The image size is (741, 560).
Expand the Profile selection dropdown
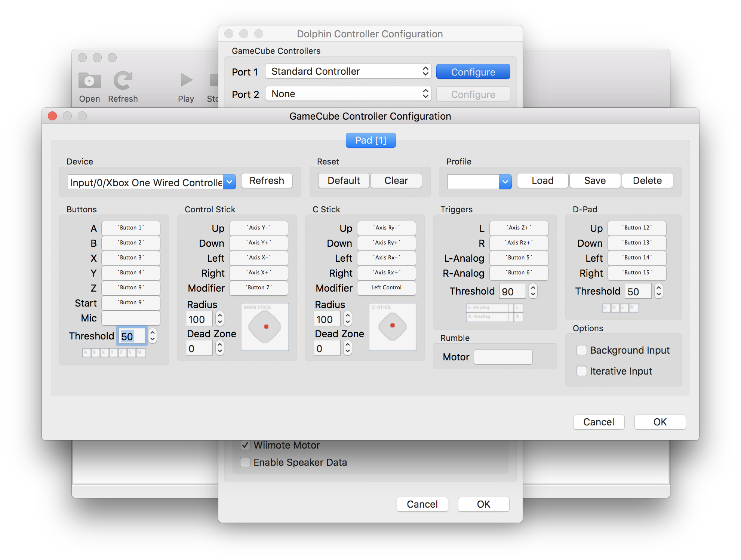coord(504,181)
